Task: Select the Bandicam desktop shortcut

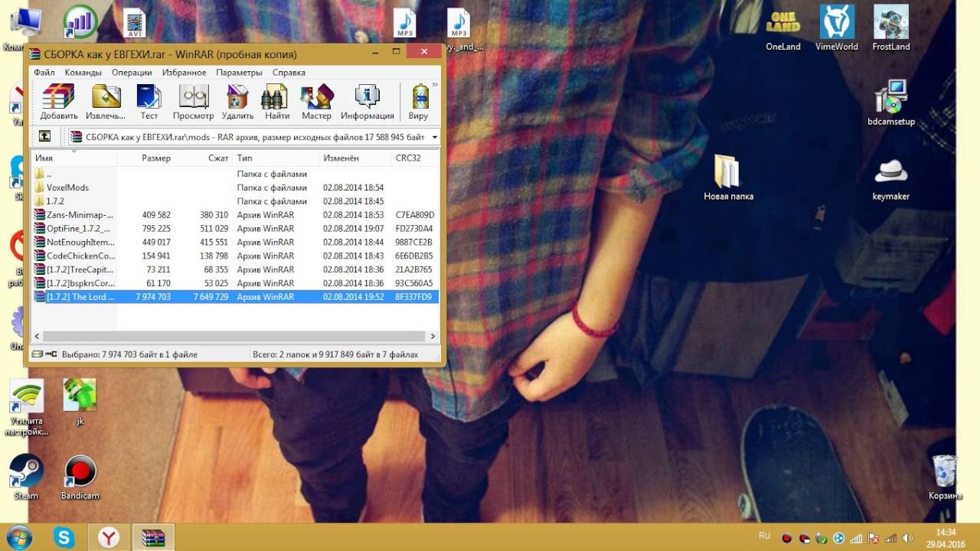Action: pyautogui.click(x=80, y=478)
